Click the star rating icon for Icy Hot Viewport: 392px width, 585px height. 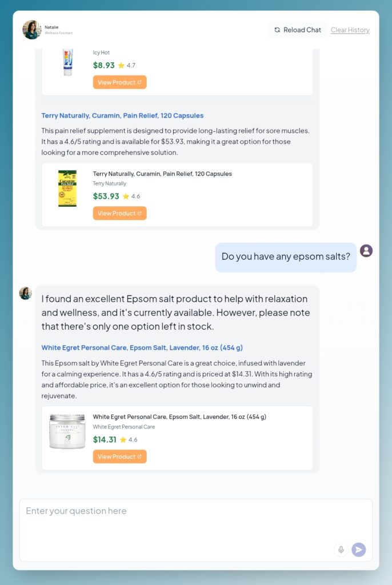point(121,65)
